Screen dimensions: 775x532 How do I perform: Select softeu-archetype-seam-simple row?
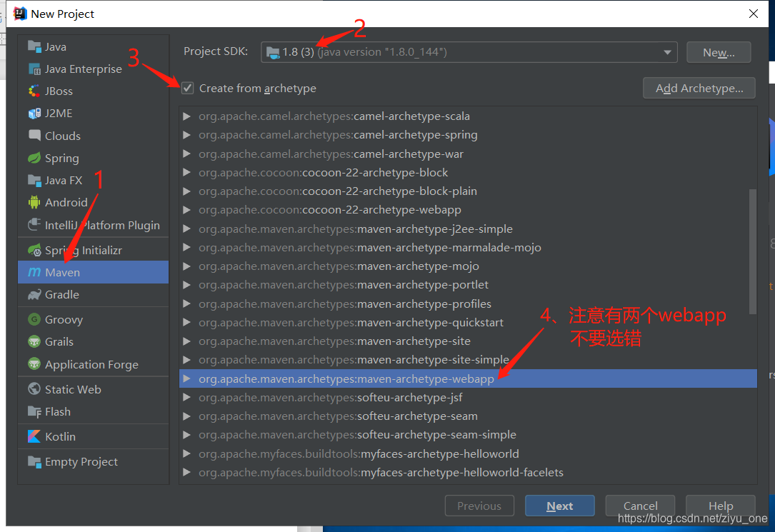468,435
